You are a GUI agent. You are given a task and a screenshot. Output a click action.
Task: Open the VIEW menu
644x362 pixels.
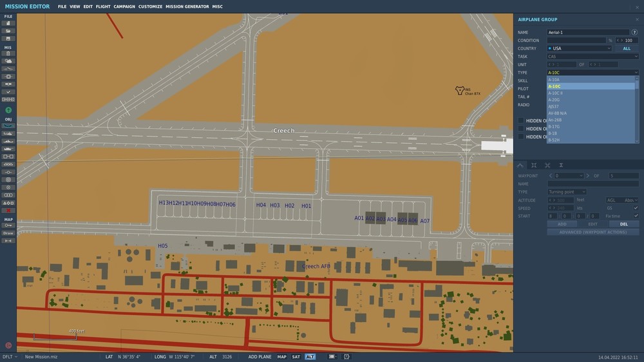pyautogui.click(x=75, y=6)
